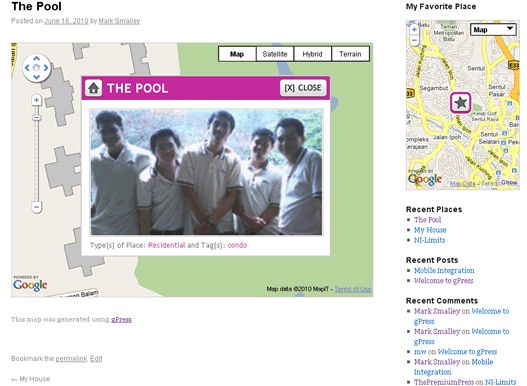Pan the main map left
Screen dimensions: 527x386
(27, 68)
